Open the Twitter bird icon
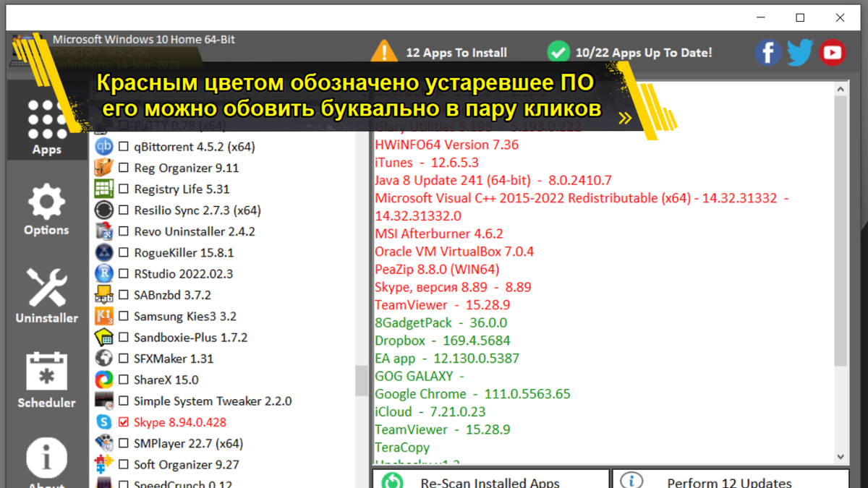This screenshot has width=868, height=488. pos(800,52)
